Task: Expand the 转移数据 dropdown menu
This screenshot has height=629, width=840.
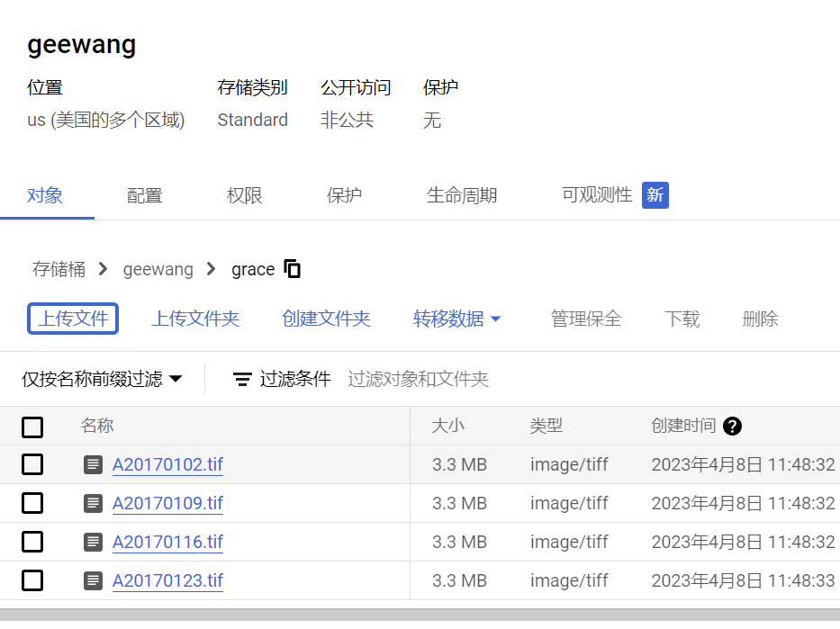Action: point(456,319)
